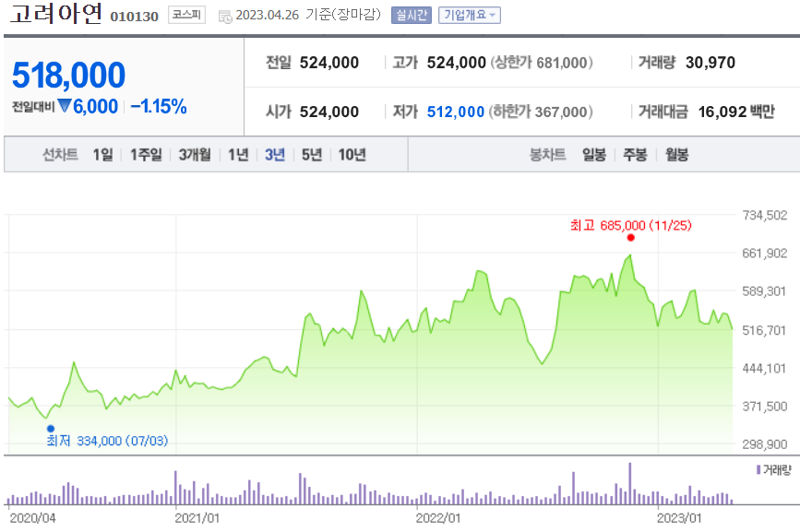This screenshot has height=532, width=800.
Task: Click the -1.15% change rate
Action: point(159,107)
